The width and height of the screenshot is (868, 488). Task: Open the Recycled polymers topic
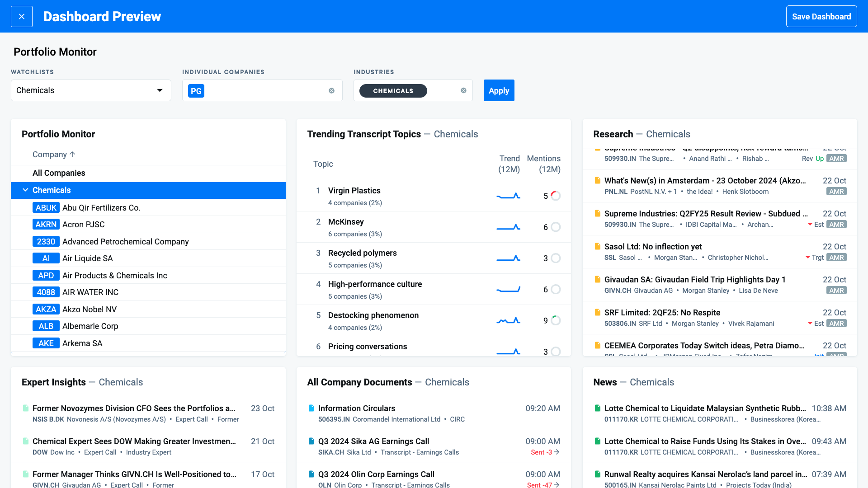coord(363,253)
